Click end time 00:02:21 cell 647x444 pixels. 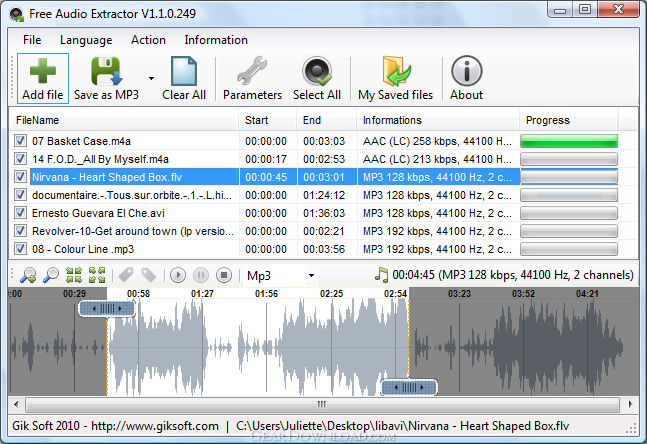tap(324, 231)
